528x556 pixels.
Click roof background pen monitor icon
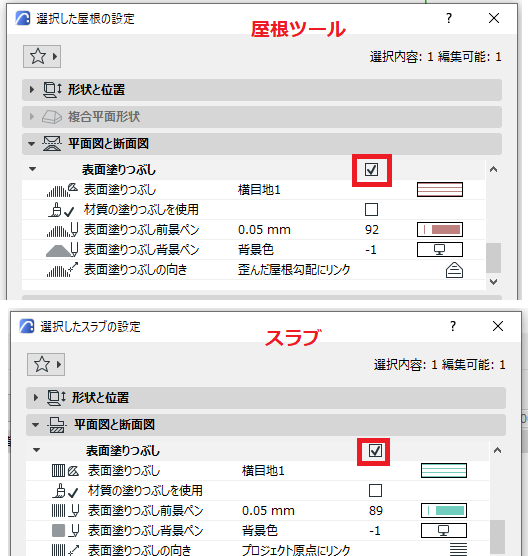pyautogui.click(x=440, y=250)
